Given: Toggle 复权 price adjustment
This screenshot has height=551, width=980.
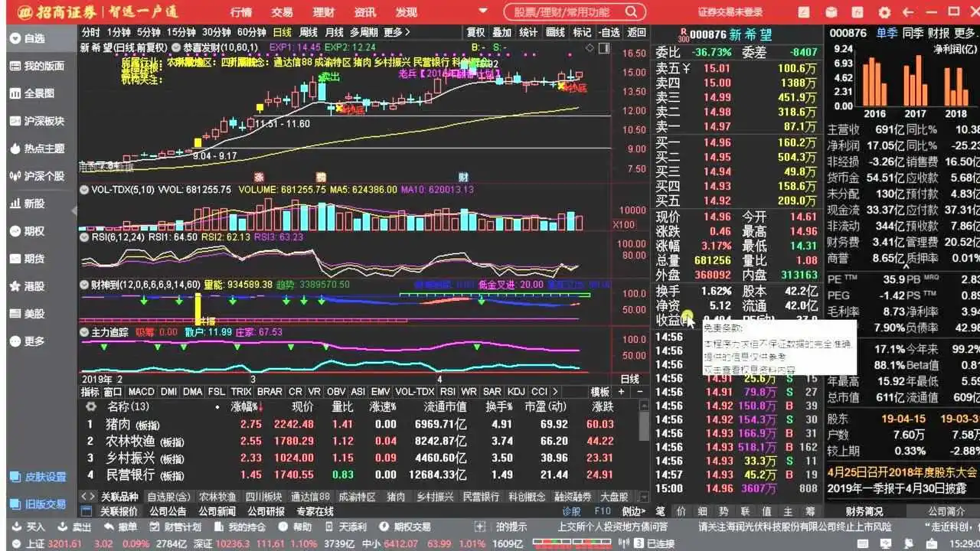Looking at the screenshot, I should click(x=475, y=32).
